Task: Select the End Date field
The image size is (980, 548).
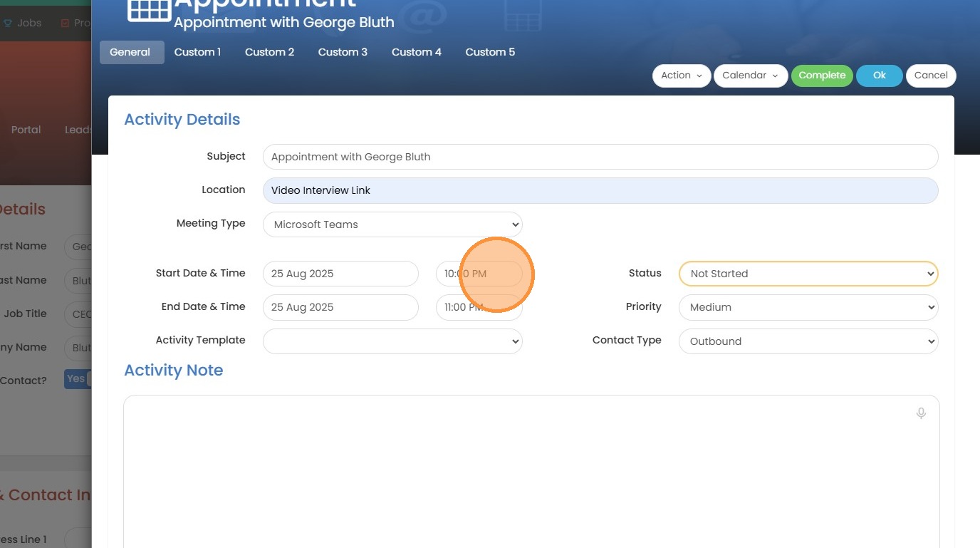Action: (340, 307)
